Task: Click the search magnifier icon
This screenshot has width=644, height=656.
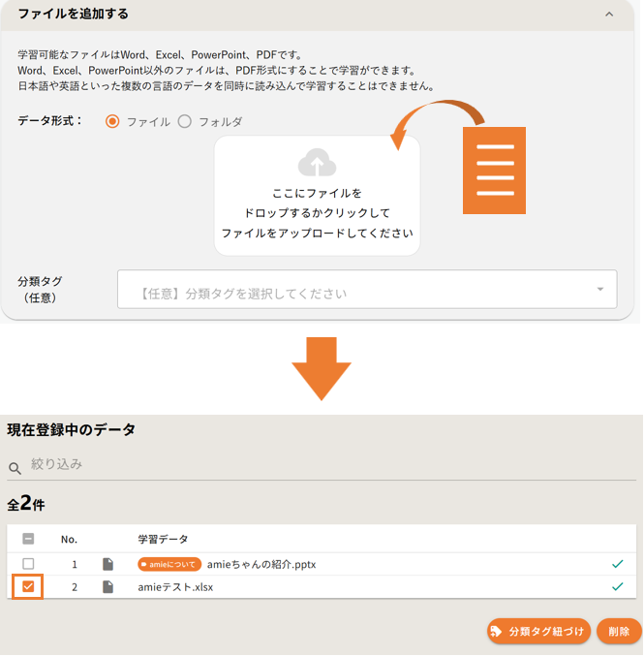Action: (15, 468)
